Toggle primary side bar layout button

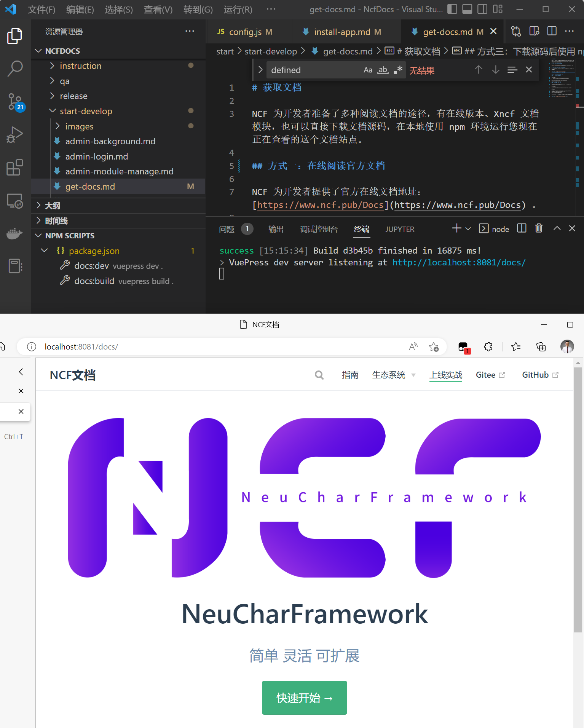click(x=452, y=9)
